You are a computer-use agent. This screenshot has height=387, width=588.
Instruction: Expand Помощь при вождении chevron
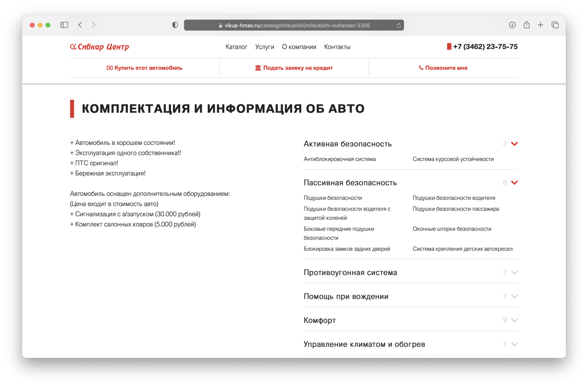pyautogui.click(x=514, y=296)
